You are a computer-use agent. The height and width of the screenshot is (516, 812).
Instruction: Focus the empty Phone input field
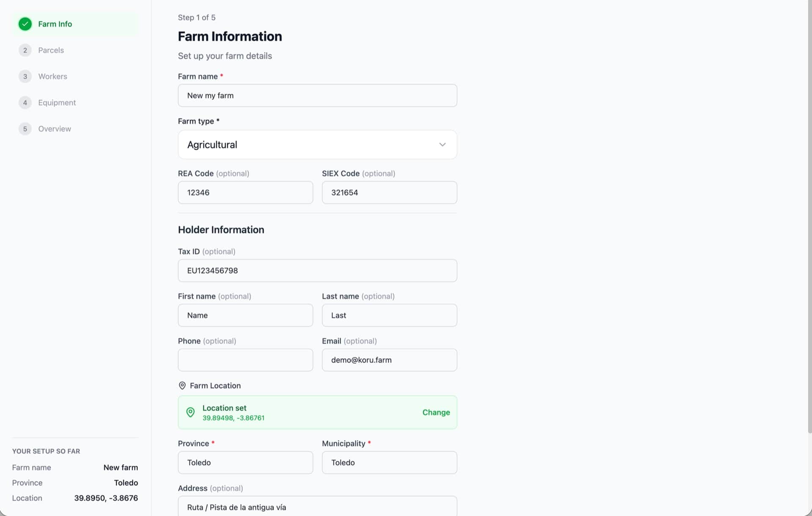tap(245, 360)
